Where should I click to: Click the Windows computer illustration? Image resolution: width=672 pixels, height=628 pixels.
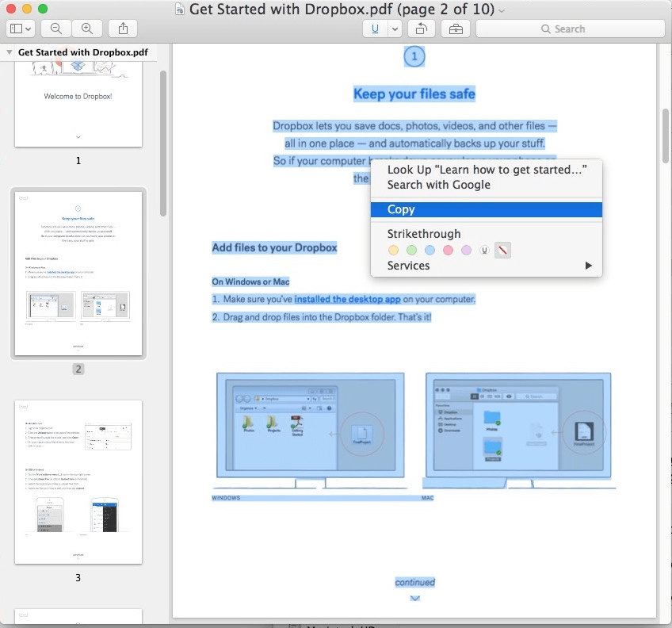click(311, 431)
